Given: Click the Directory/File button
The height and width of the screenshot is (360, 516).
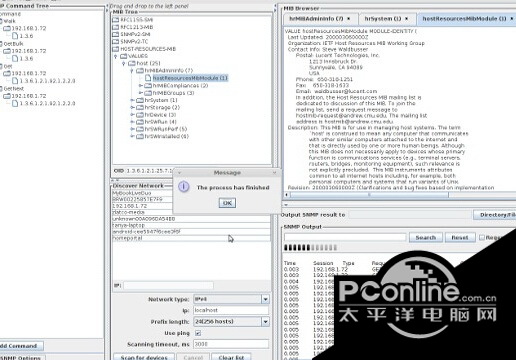Looking at the screenshot, I should click(x=495, y=215).
